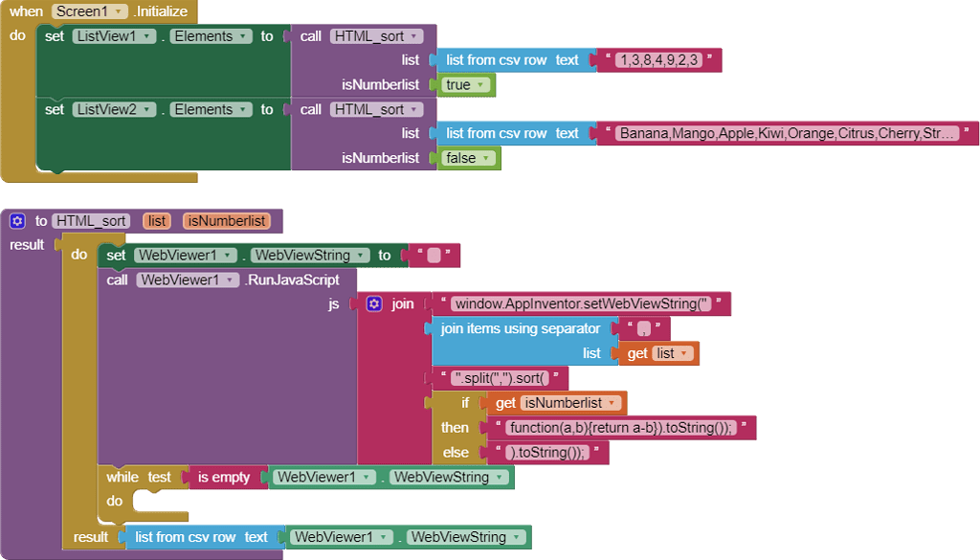Edit the function(a,b){return a-b} text block
This screenshot has height=560, width=980.
(x=622, y=428)
